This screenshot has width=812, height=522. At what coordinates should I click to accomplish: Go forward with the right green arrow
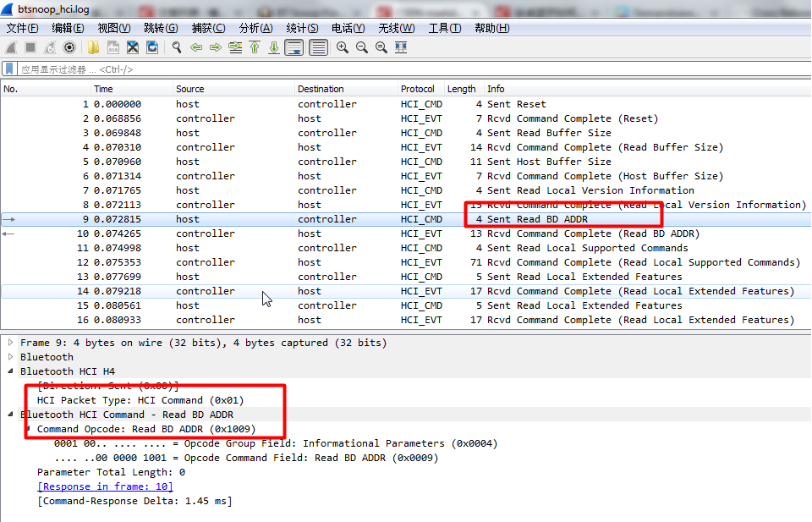point(216,47)
